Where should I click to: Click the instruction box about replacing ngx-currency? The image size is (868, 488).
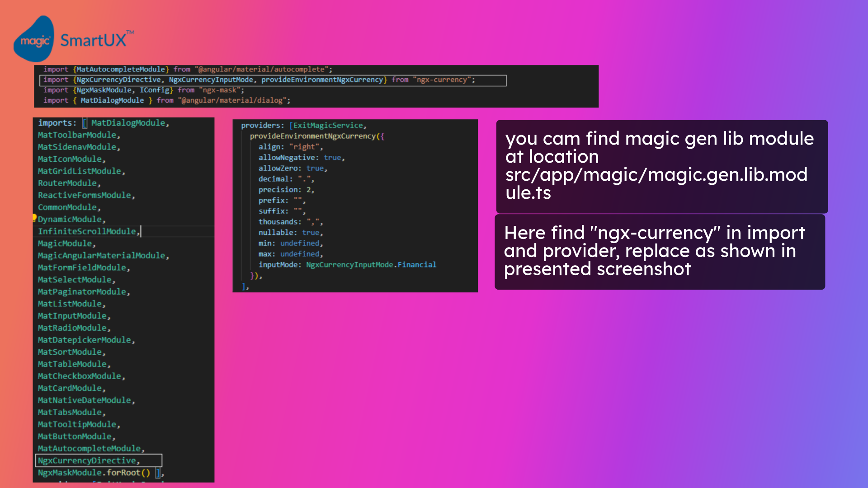tap(659, 251)
